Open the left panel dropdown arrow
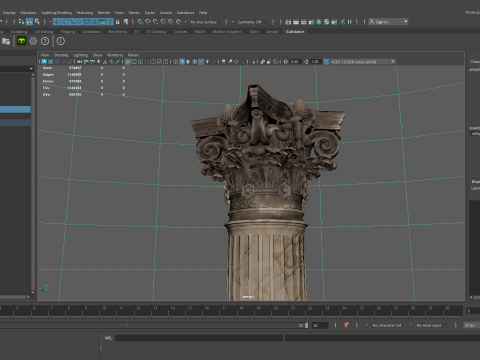 point(31,69)
